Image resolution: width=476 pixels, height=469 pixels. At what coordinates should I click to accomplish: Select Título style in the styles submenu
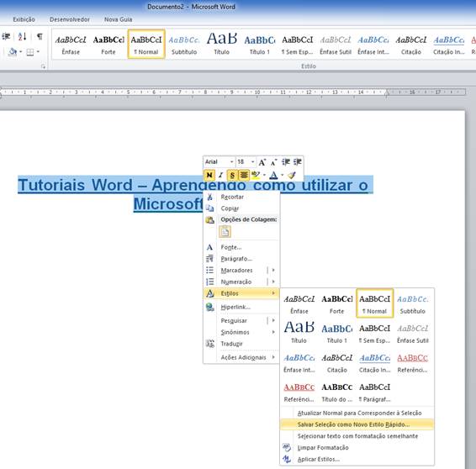[x=299, y=333]
